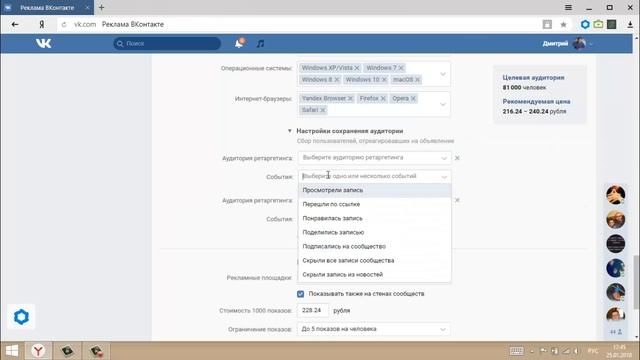The width and height of the screenshot is (640, 360).
Task: Open first friend avatar in sidebar
Action: click(x=616, y=195)
